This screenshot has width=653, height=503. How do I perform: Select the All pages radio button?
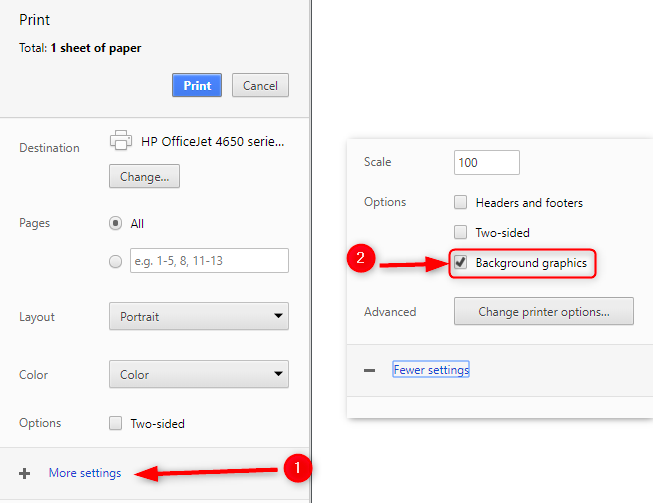point(115,223)
